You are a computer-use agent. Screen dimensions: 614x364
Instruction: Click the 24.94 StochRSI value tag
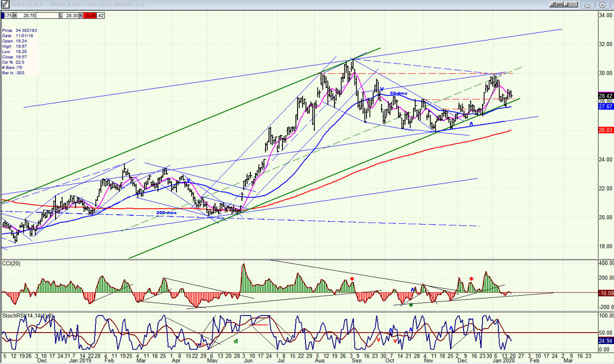605,341
